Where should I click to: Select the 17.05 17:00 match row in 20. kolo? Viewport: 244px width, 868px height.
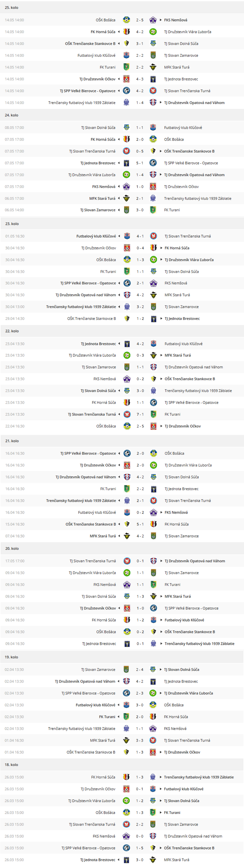tap(122, 561)
